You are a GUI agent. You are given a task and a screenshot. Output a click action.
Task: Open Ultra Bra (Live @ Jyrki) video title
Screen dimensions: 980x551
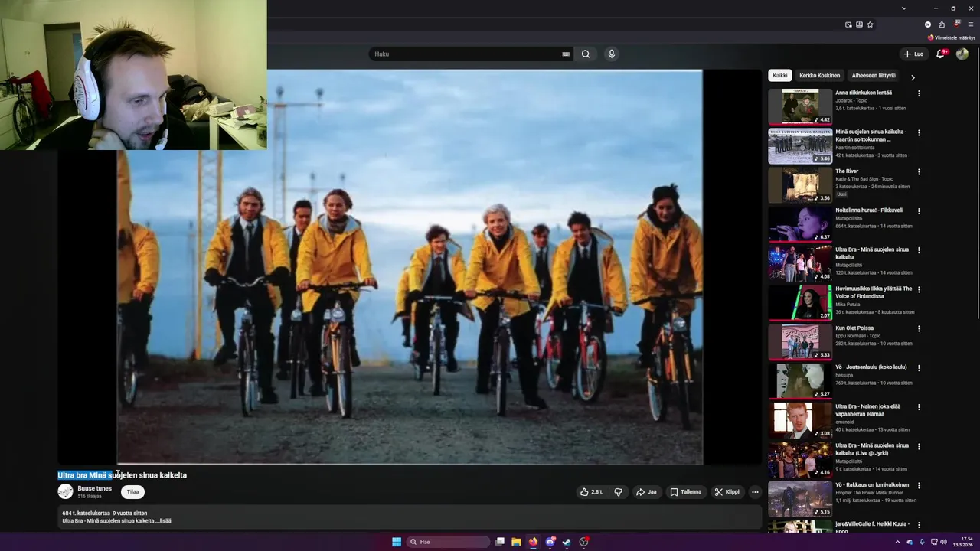872,449
